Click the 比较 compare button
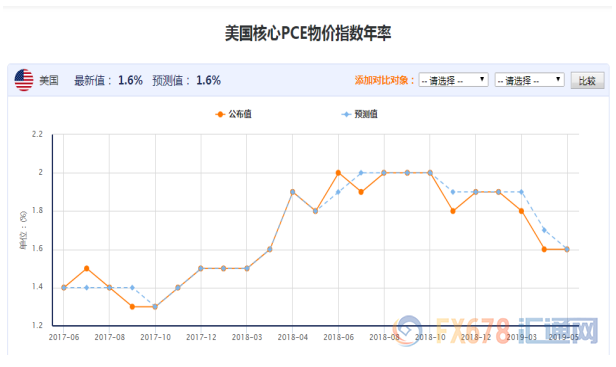616x367 pixels. [x=587, y=81]
